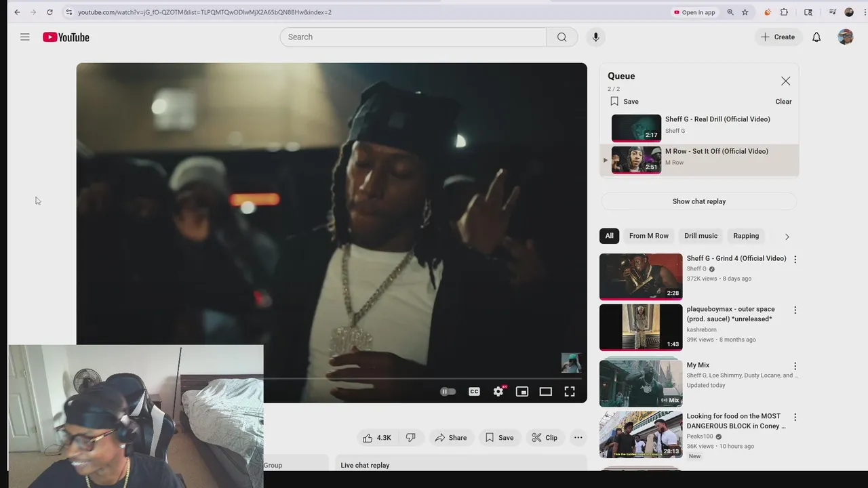Go back in browser history
868x488 pixels.
[17, 12]
